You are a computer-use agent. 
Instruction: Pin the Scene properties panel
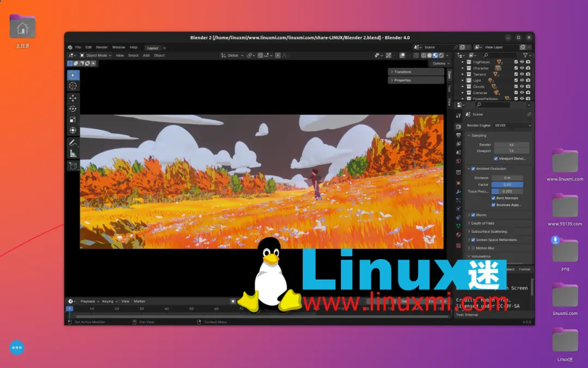tap(529, 114)
